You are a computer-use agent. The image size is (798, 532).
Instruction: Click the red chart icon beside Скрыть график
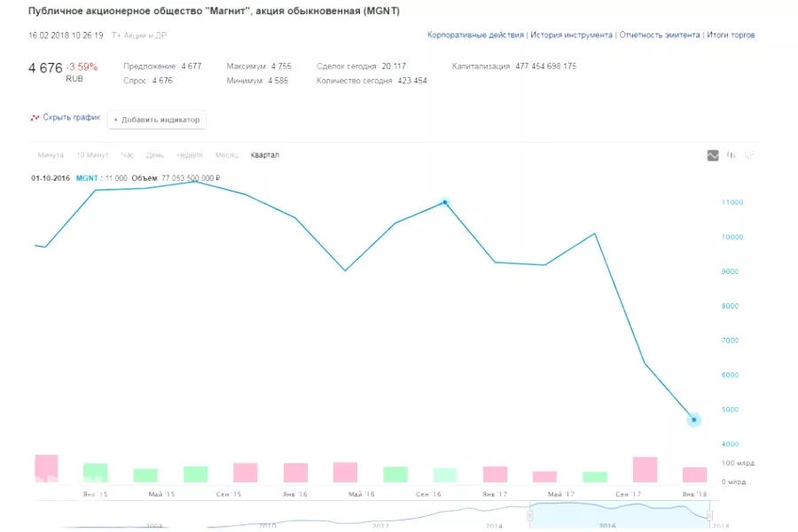point(35,118)
